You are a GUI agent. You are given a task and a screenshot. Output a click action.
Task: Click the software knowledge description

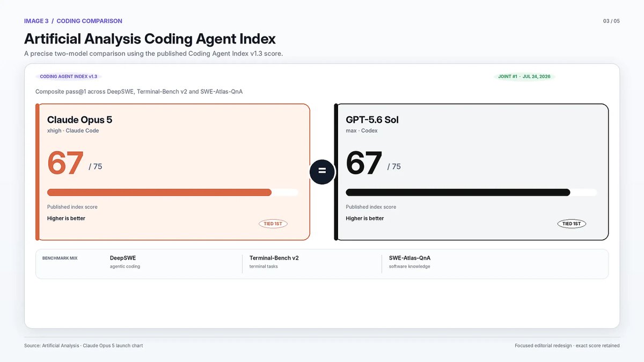coord(409,267)
